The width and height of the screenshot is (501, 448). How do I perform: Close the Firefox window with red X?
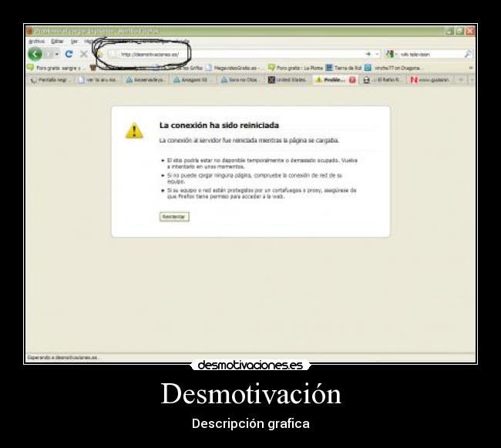click(x=470, y=31)
